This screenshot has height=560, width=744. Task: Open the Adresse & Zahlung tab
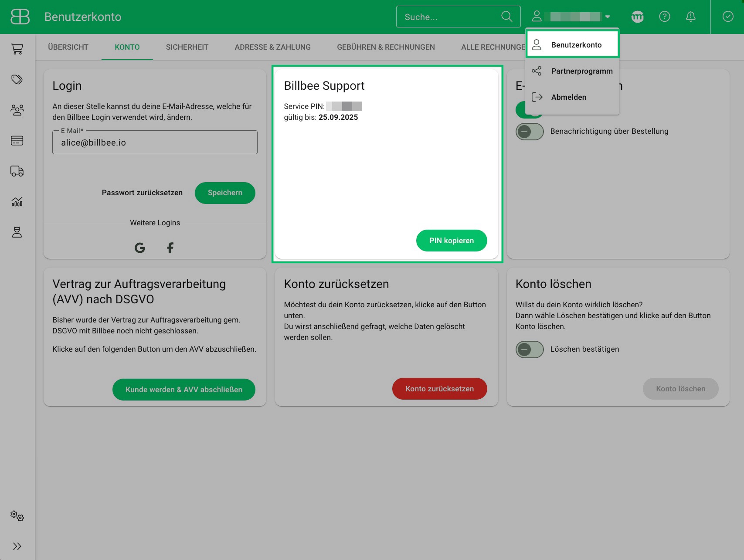coord(272,47)
